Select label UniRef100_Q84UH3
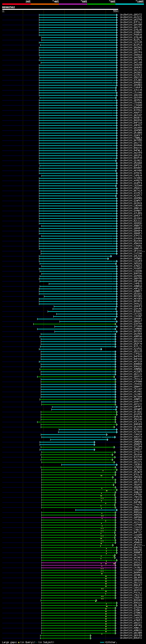This screenshot has height=644, width=146. point(131,67)
